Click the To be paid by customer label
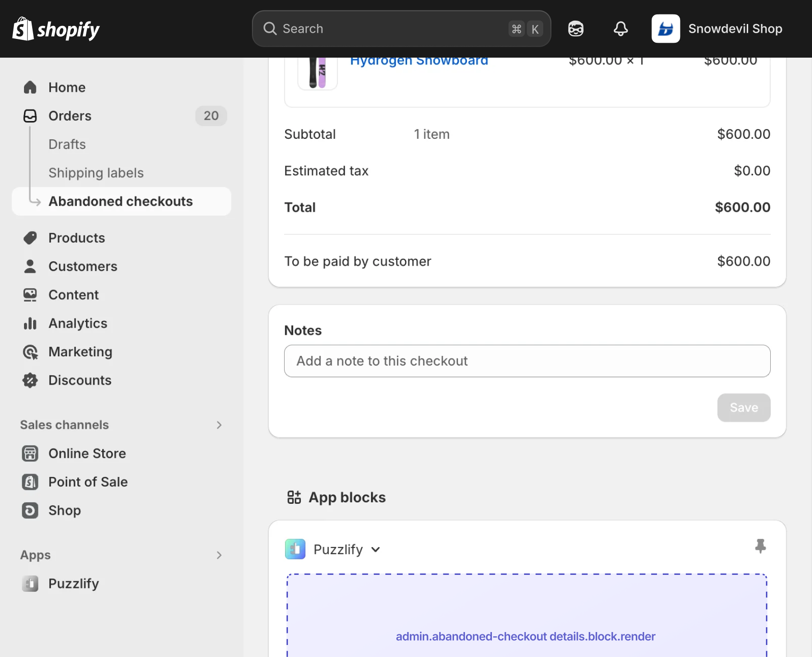The image size is (812, 657). (x=358, y=261)
